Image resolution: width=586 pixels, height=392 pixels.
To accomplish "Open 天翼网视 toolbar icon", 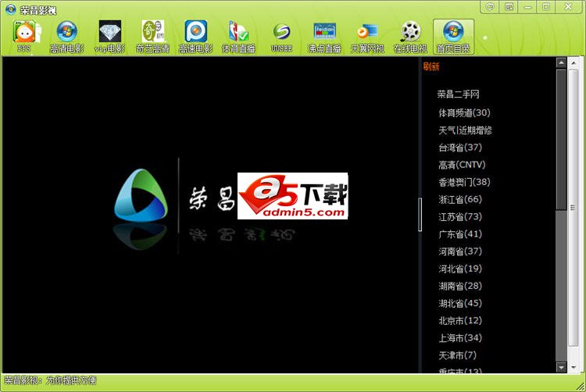I will tap(367, 37).
